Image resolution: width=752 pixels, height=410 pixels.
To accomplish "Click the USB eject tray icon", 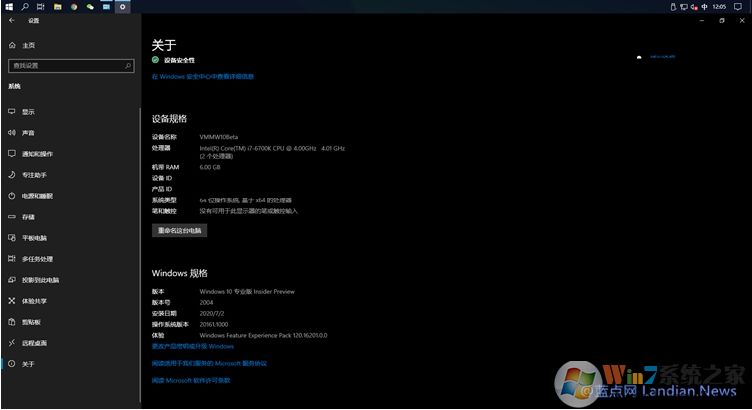I will point(673,7).
